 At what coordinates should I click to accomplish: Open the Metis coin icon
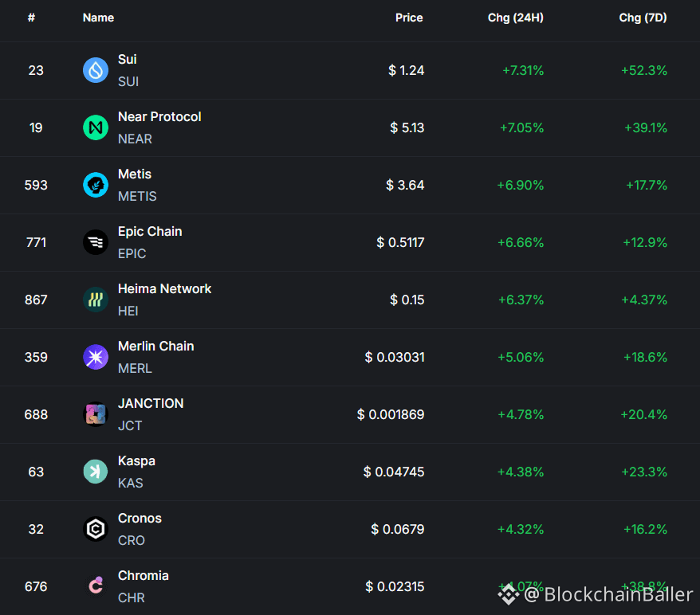coord(96,185)
